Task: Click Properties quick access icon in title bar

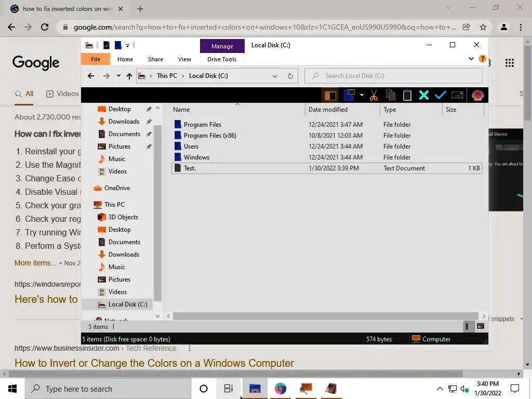Action: [107, 45]
